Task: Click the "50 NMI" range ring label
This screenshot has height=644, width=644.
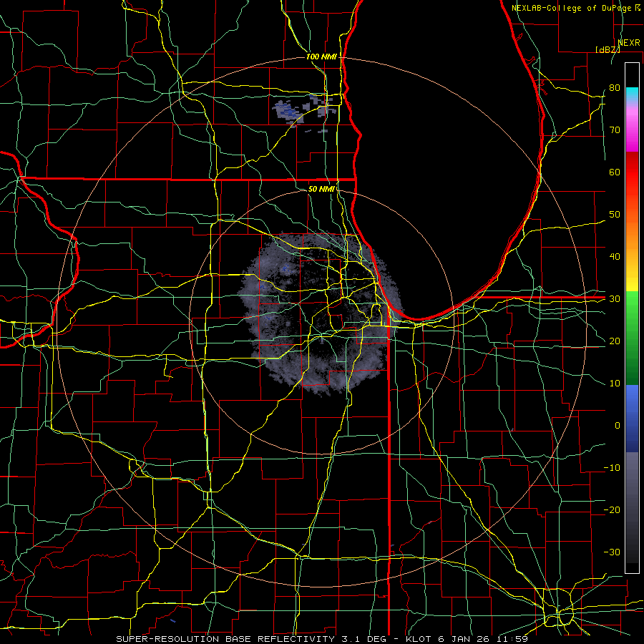Action: [321, 189]
